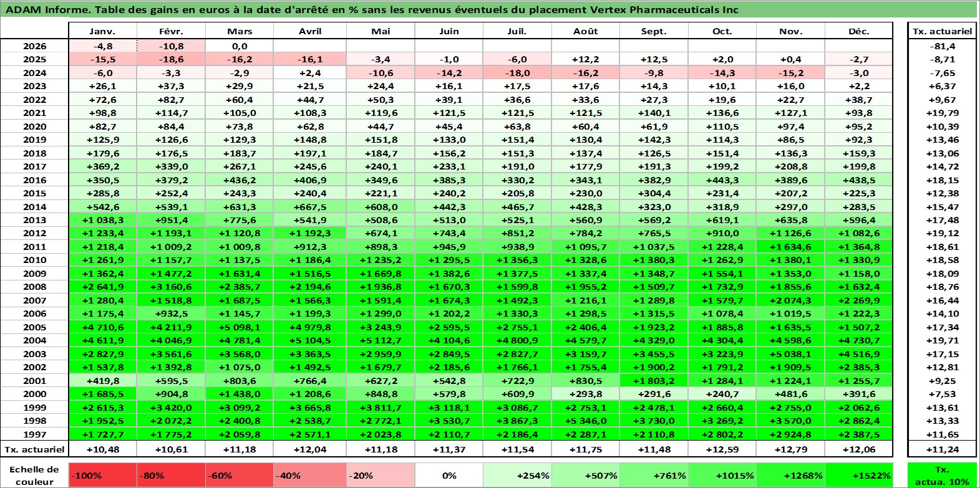This screenshot has width=980, height=488.
Task: Click the -100% red legend swatch
Action: point(102,475)
